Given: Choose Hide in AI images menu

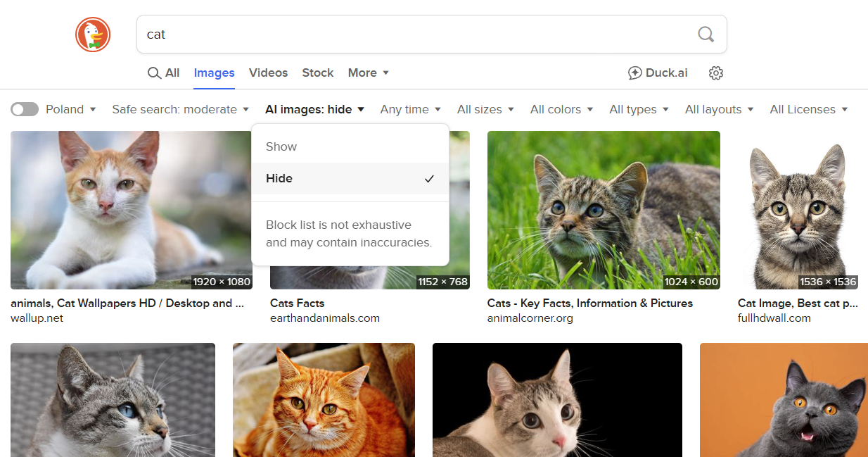Looking at the screenshot, I should tap(350, 178).
